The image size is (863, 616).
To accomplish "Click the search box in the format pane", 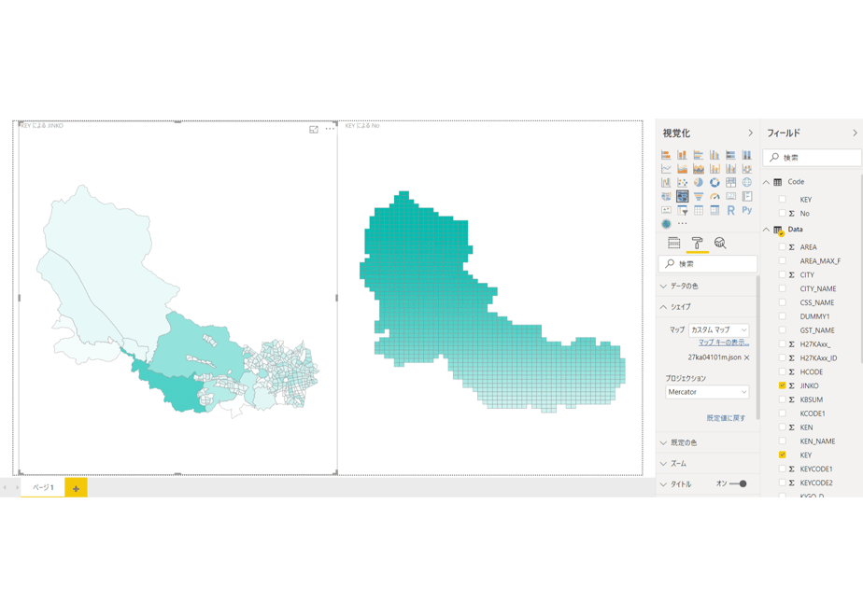I will coord(708,264).
